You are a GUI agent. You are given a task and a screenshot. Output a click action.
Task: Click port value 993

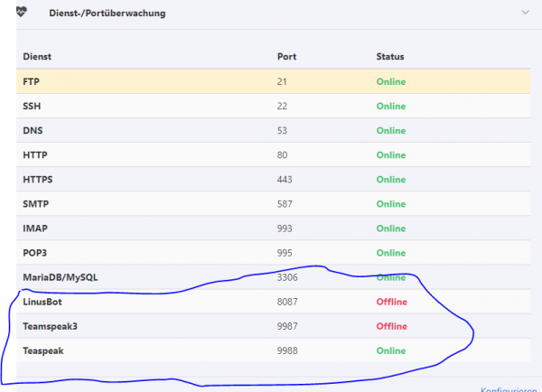[285, 229]
